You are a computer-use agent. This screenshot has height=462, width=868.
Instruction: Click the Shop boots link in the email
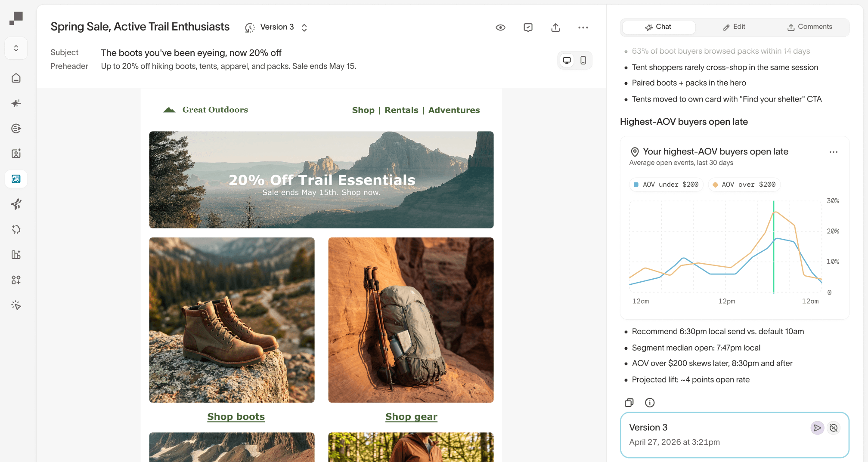point(236,416)
